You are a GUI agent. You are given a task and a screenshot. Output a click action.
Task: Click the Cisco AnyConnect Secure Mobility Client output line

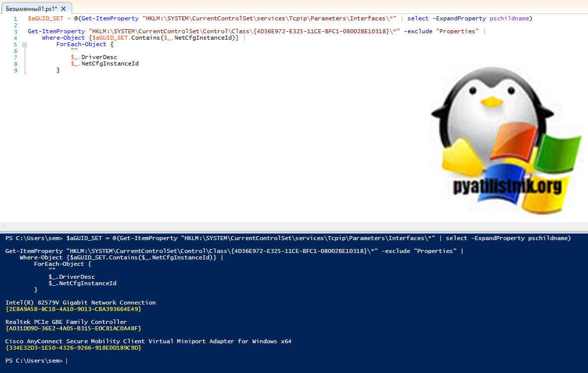148,341
